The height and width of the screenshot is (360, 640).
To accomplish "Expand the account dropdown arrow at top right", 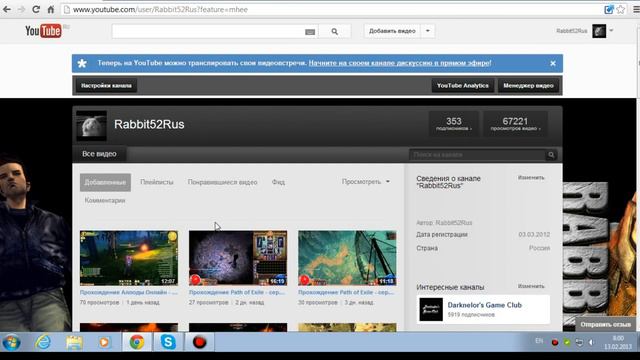I will 611,31.
